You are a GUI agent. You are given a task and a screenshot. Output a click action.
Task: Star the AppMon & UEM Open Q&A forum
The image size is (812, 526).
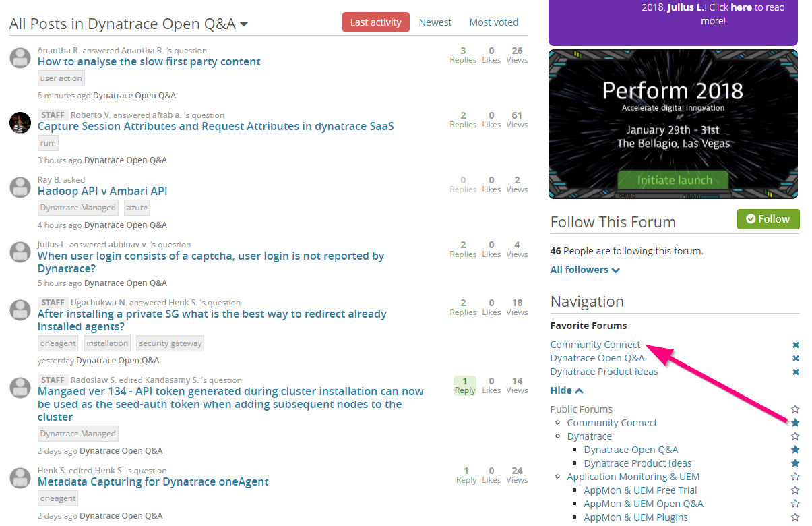click(795, 504)
